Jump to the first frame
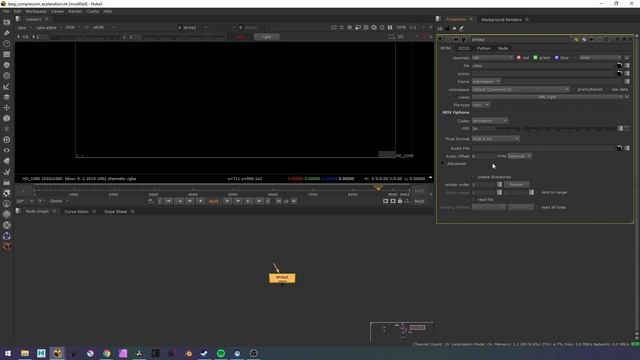The image size is (640, 360). click(x=169, y=201)
